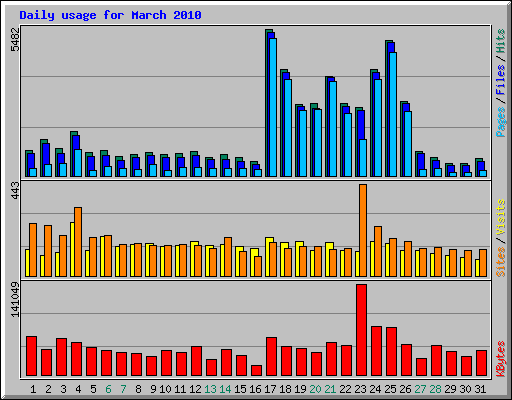
Task: Select the light blue pages bar for day 21
Action: [333, 129]
